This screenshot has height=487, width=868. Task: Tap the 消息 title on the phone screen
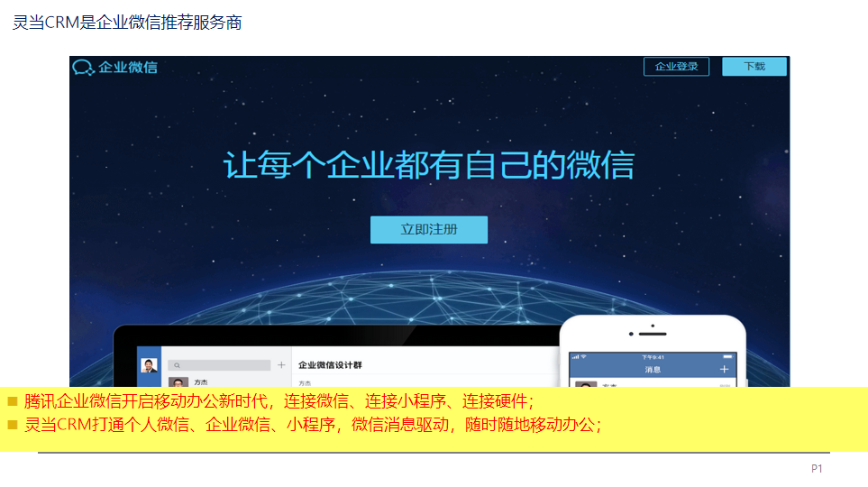tap(653, 370)
